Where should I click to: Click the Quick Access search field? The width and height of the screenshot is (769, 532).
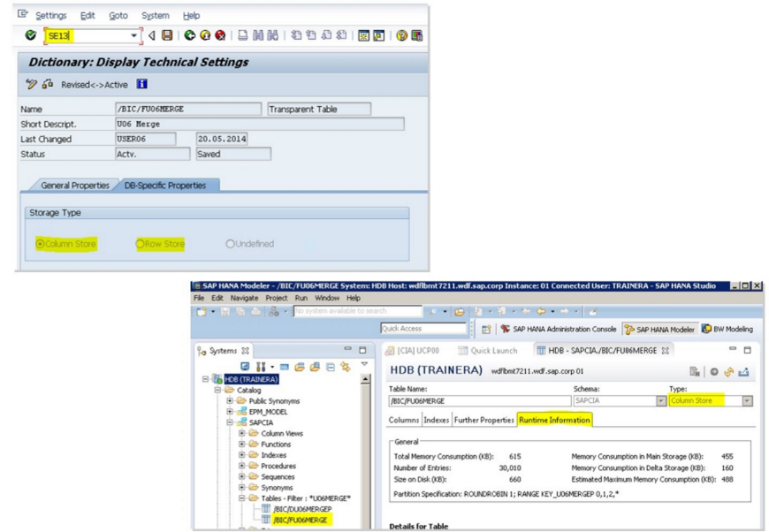tap(423, 329)
